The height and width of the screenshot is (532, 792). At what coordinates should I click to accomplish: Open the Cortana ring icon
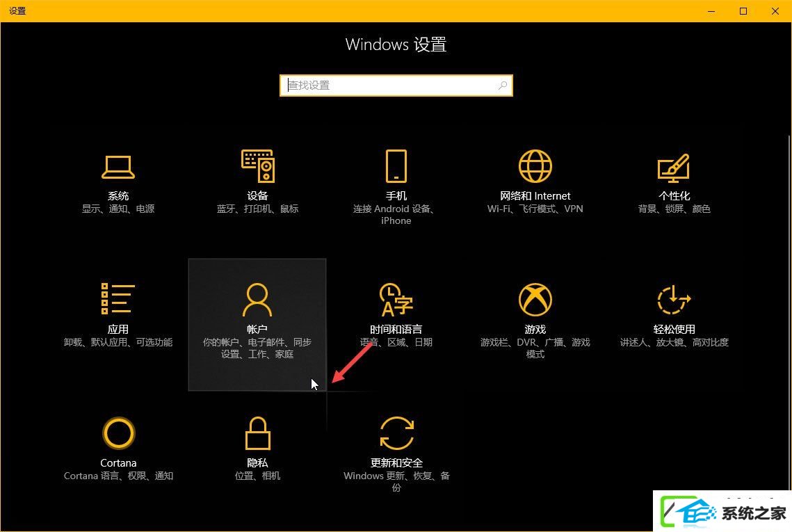coord(119,433)
